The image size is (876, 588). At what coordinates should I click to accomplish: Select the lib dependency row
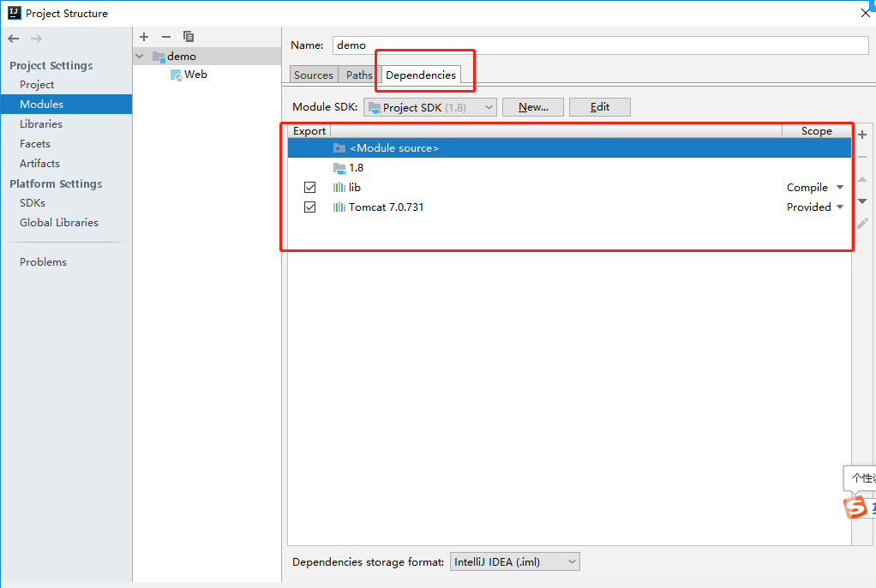[x=569, y=188]
